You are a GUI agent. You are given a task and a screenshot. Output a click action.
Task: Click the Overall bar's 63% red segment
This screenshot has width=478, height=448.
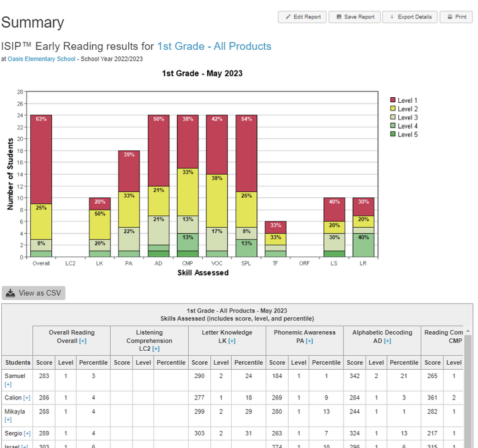pos(41,160)
